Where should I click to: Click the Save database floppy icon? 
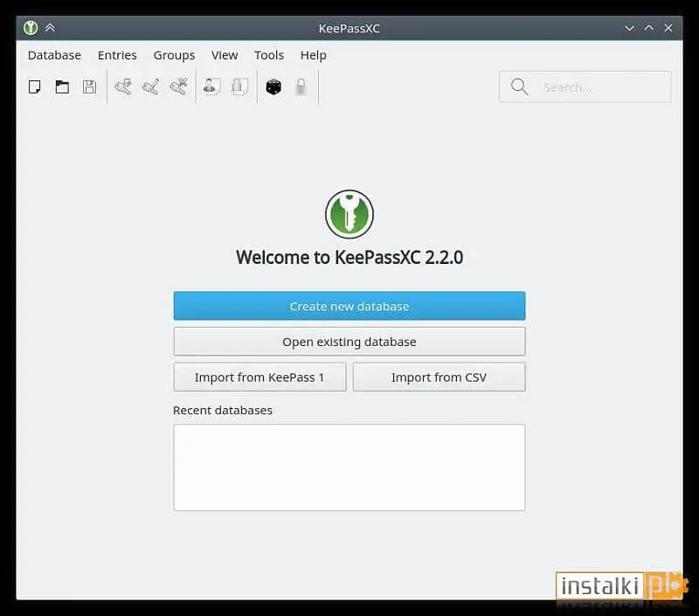(89, 87)
